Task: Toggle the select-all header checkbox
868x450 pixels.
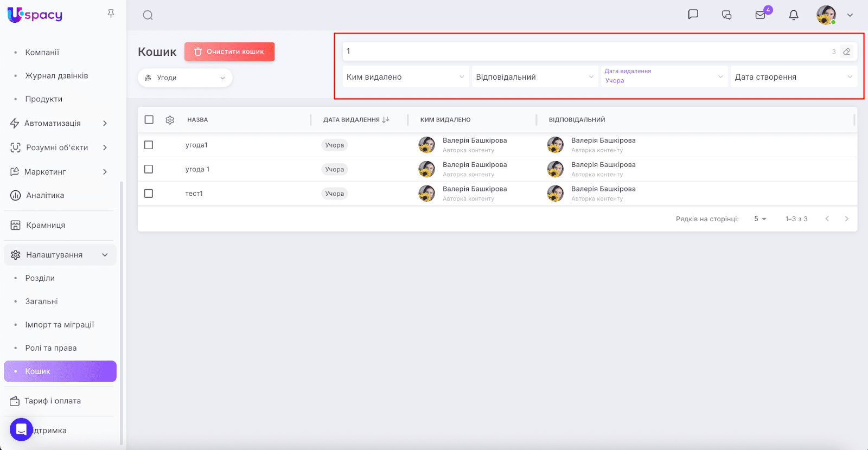Action: pyautogui.click(x=149, y=120)
